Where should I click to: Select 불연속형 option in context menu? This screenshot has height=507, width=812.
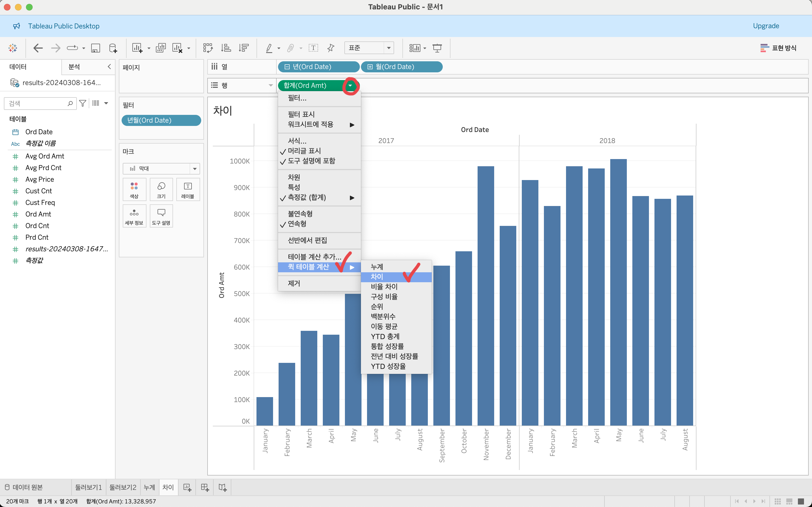pos(300,214)
